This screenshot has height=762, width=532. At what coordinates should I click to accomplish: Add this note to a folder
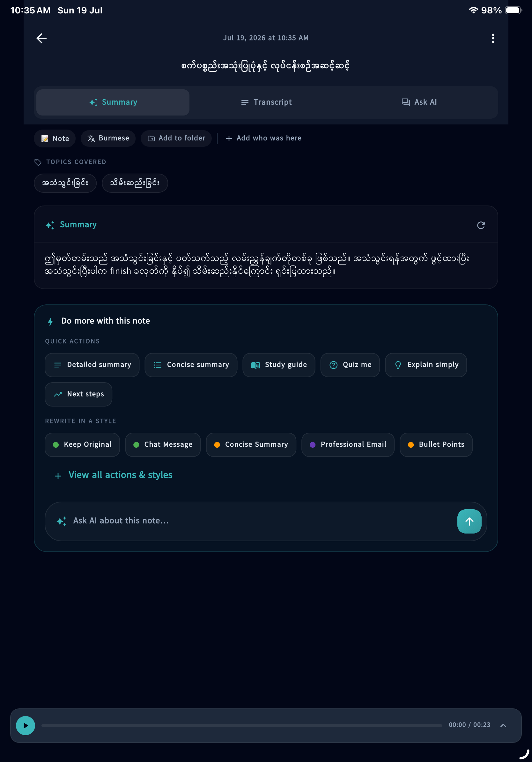click(176, 138)
